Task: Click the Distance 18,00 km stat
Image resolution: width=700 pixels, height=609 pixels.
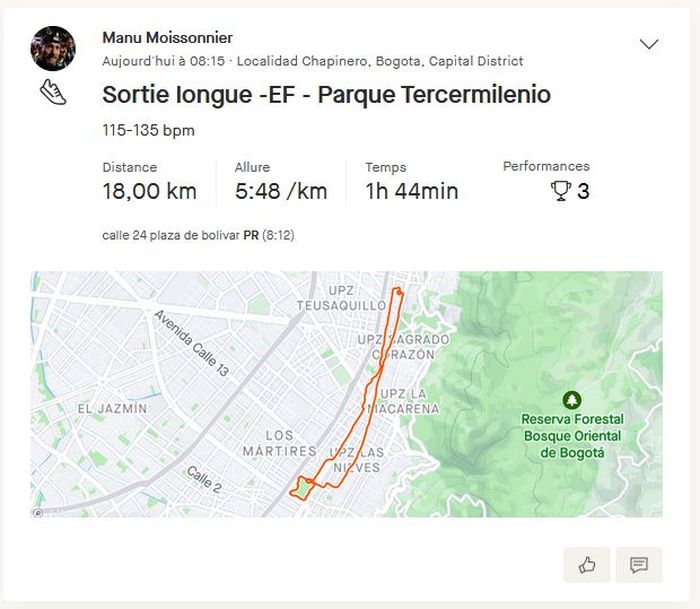Action: (149, 191)
